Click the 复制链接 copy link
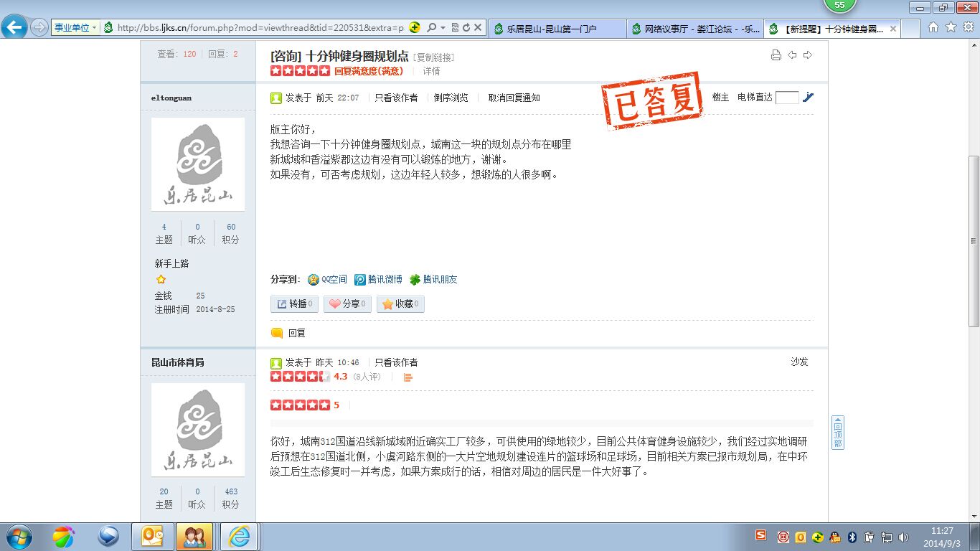 (434, 57)
